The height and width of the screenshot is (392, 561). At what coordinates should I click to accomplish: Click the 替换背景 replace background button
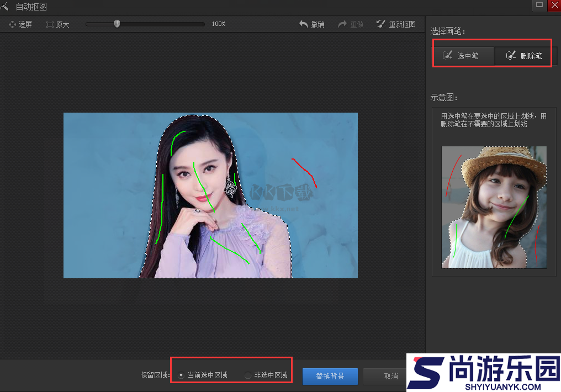(330, 376)
